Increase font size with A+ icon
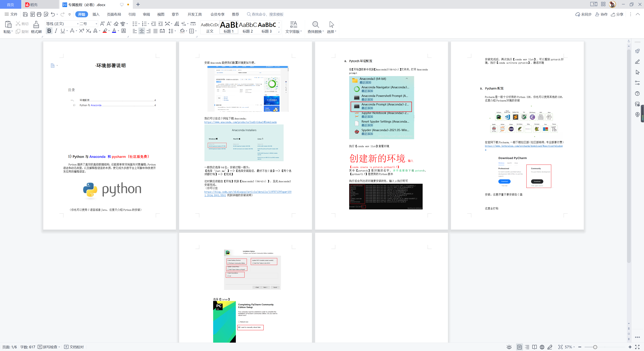Viewport: 644px width, 351px height. coord(102,24)
